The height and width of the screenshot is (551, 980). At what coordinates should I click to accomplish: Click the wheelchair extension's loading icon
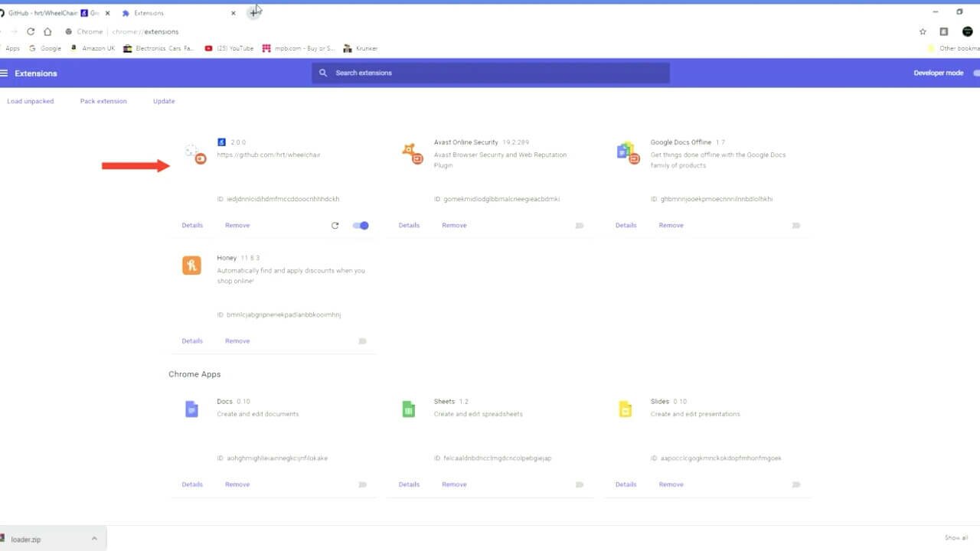195,154
